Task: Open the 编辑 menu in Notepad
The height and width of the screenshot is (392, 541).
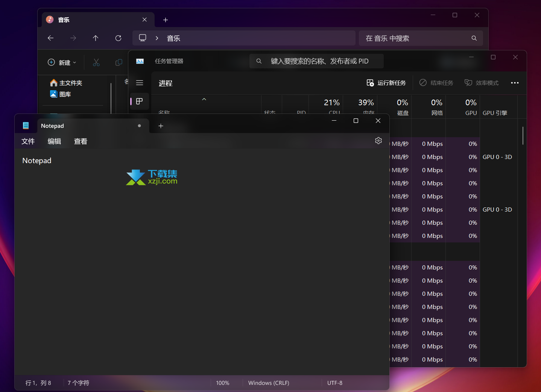Action: click(x=54, y=141)
